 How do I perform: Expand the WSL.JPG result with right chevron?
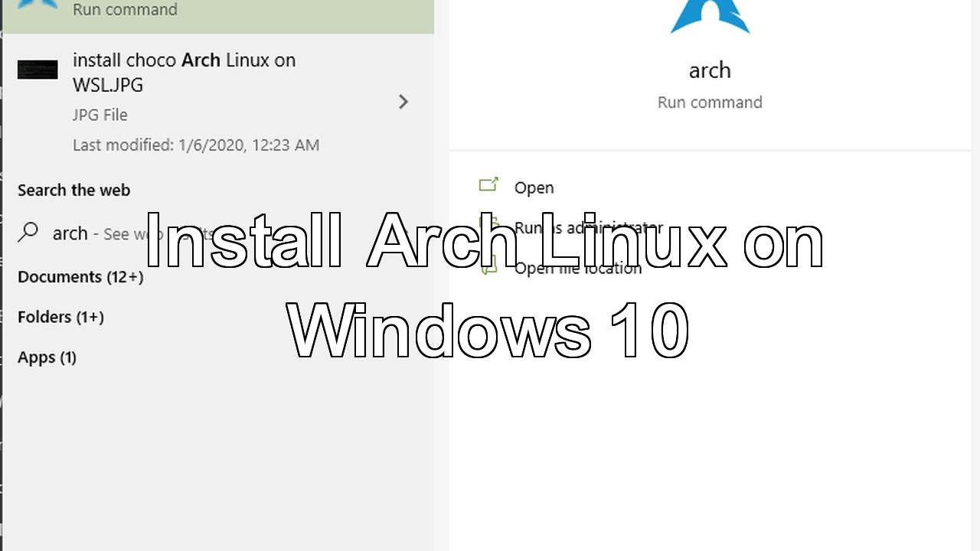[x=403, y=102]
